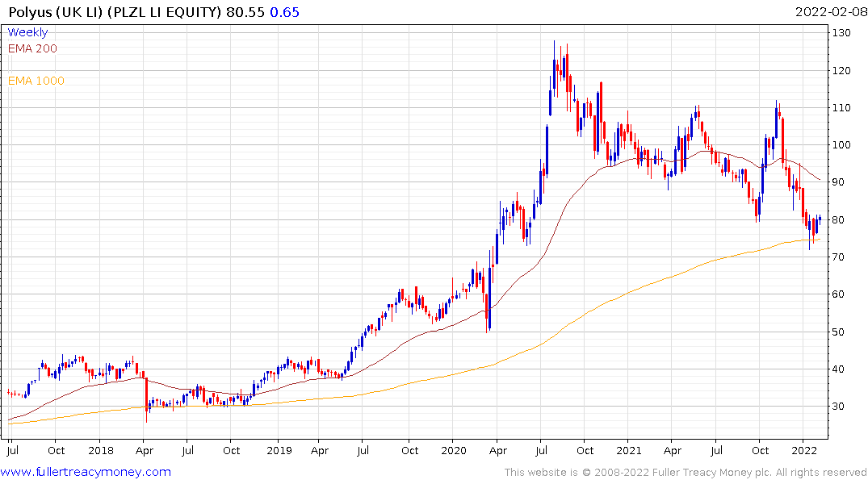
Task: Click the 60 price axis label
Action: (x=838, y=294)
